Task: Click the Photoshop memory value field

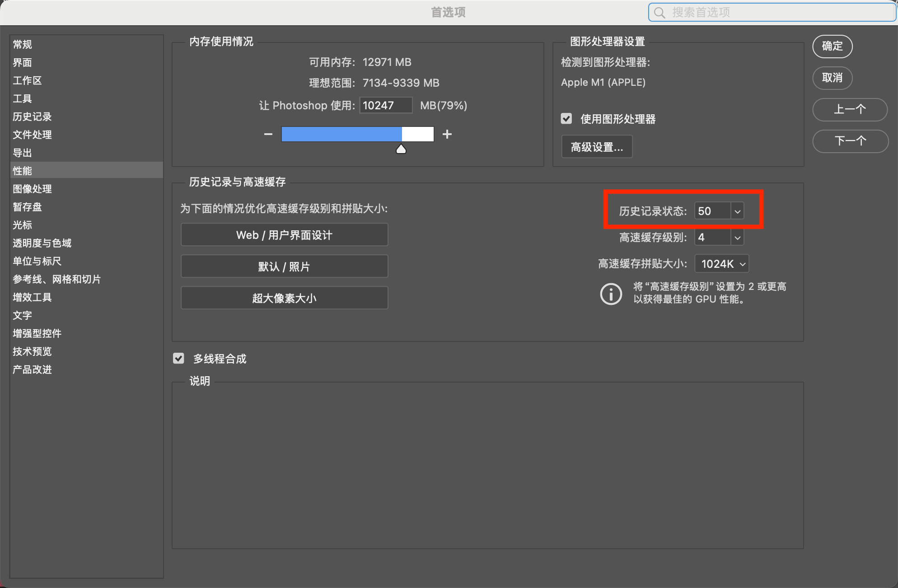Action: coord(385,105)
